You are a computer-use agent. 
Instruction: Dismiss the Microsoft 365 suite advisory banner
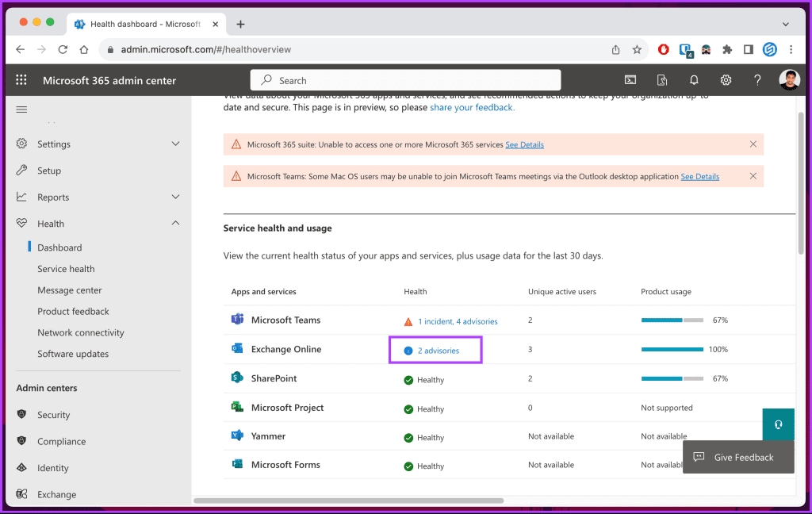click(x=753, y=144)
